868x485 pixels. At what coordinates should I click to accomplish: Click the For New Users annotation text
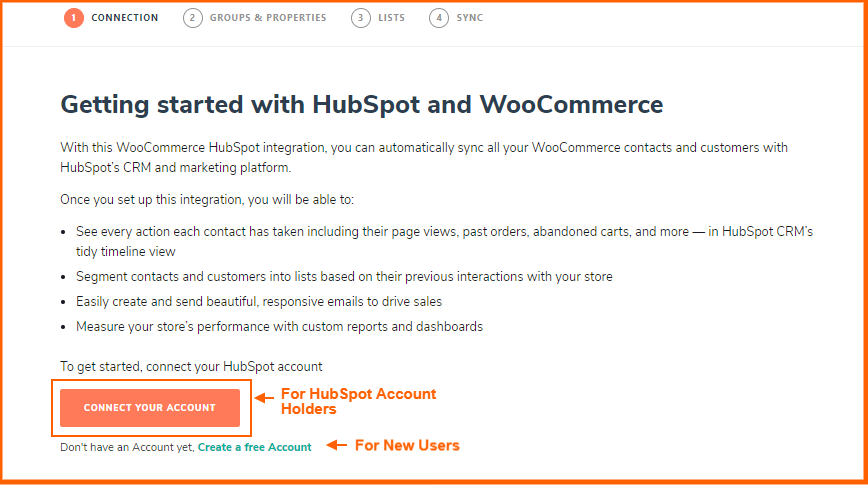pos(407,445)
